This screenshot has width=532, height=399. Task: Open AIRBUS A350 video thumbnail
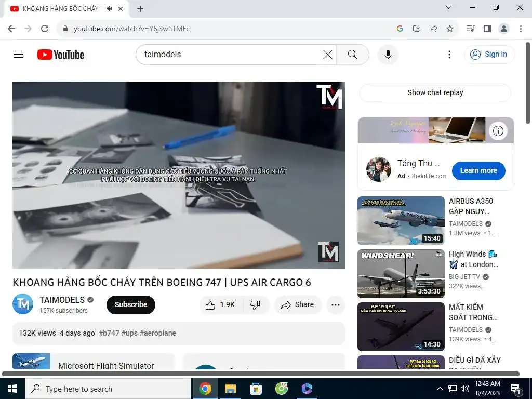click(401, 220)
